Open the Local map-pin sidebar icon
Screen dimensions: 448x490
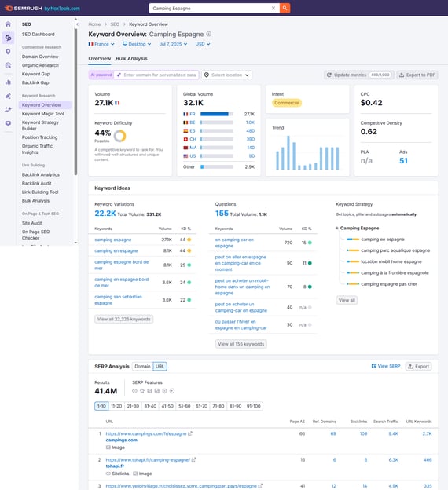point(8,52)
